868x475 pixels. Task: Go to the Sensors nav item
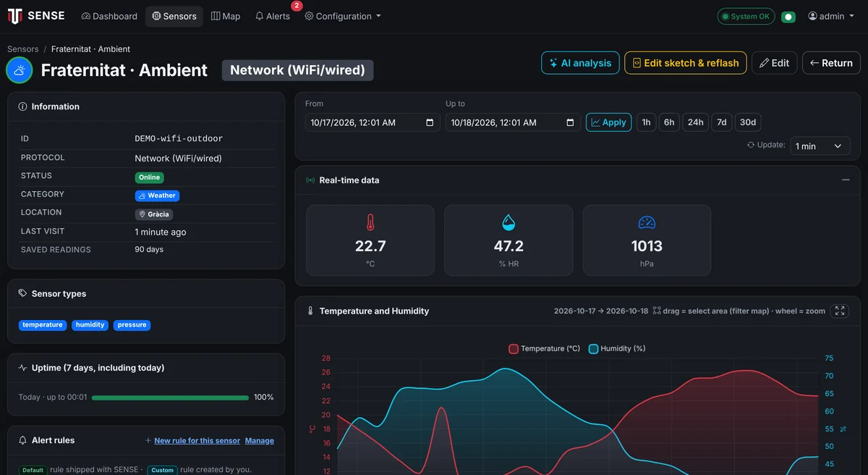(174, 16)
